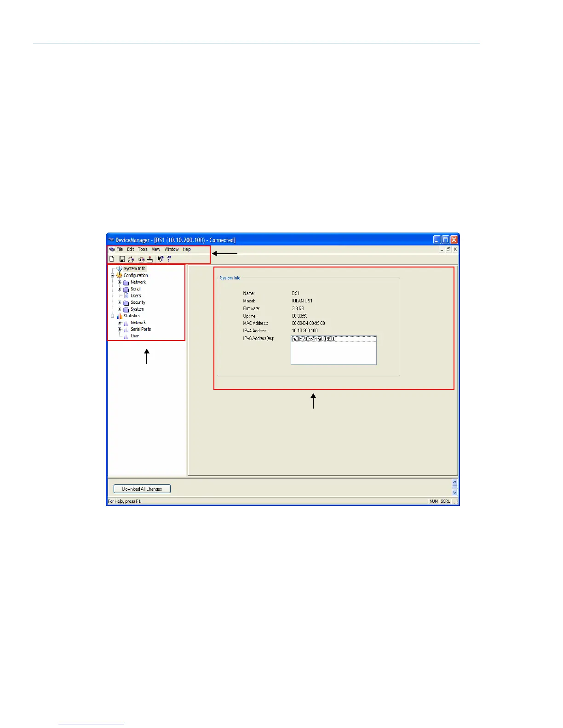The image size is (563, 728).
Task: Click the MAC Address value text
Action: pyautogui.click(x=309, y=324)
